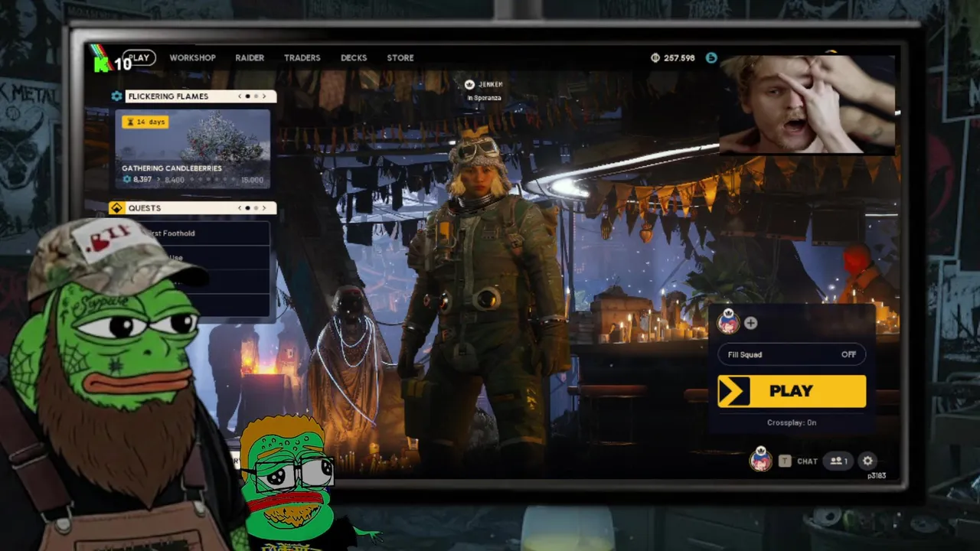Click the T key hint beside CHAT
Image resolution: width=980 pixels, height=551 pixels.
(785, 461)
